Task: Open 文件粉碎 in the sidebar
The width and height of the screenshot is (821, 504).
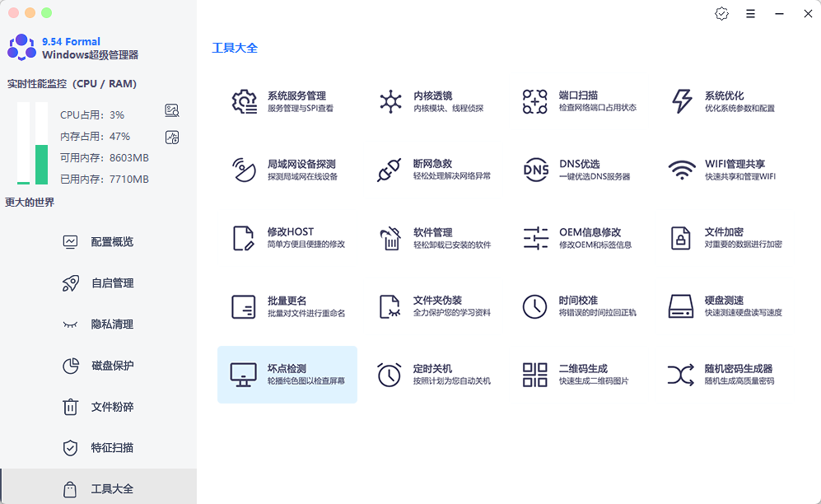Action: click(99, 407)
